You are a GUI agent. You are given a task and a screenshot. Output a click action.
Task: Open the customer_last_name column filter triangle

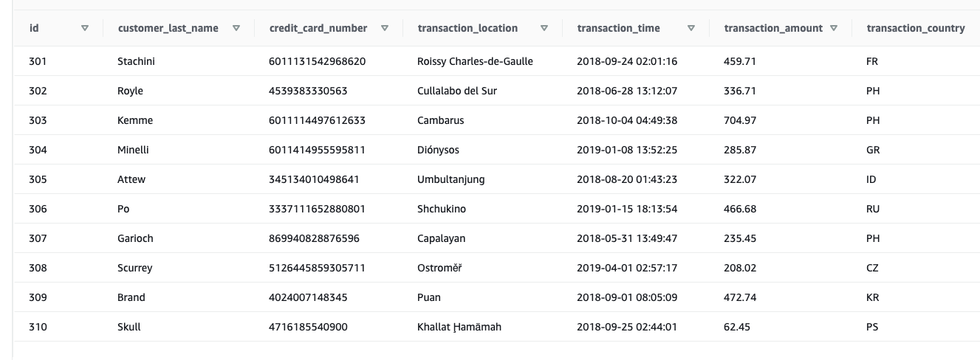pyautogui.click(x=236, y=29)
